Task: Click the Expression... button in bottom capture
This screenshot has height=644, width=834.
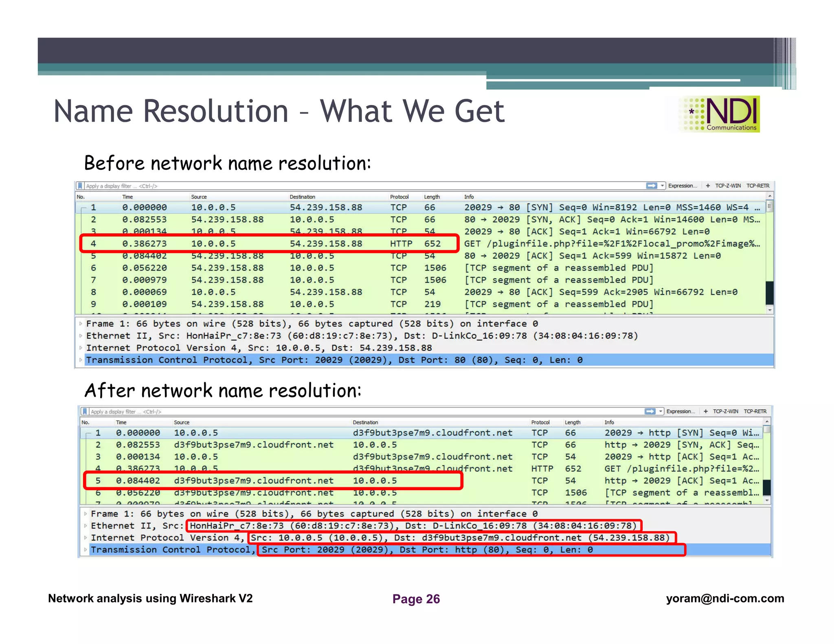Action: [680, 411]
